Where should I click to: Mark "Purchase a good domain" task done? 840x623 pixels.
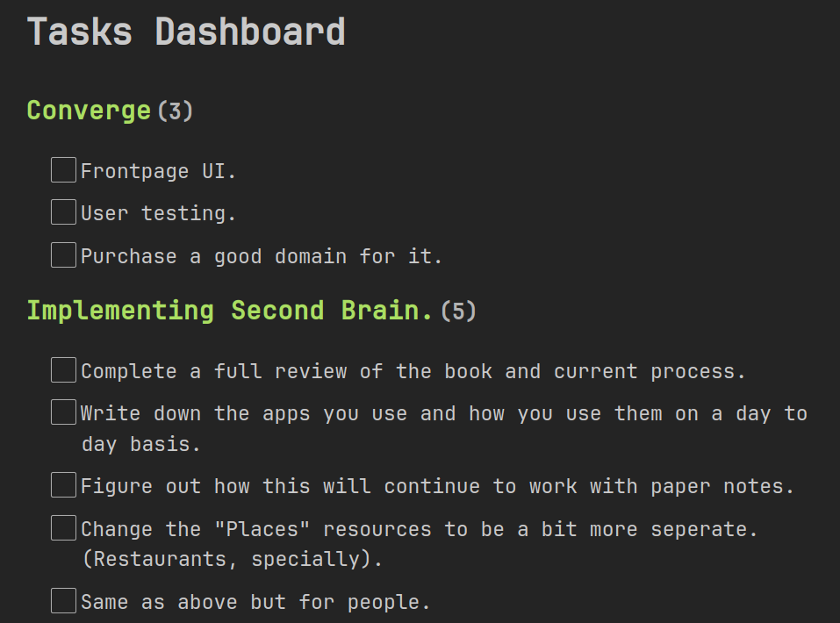tap(63, 255)
